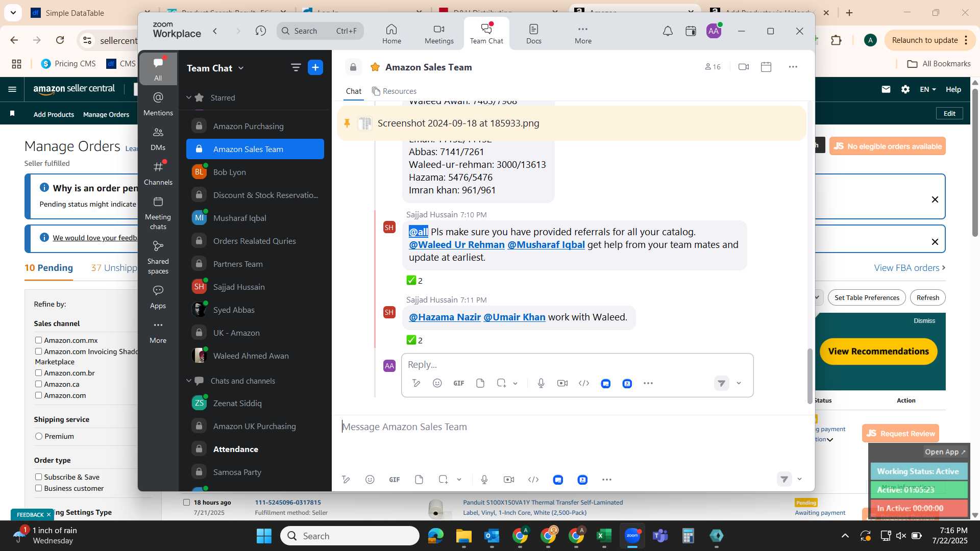Open the Resources tab in the chat
Viewport: 980px width, 551px height.
click(394, 91)
